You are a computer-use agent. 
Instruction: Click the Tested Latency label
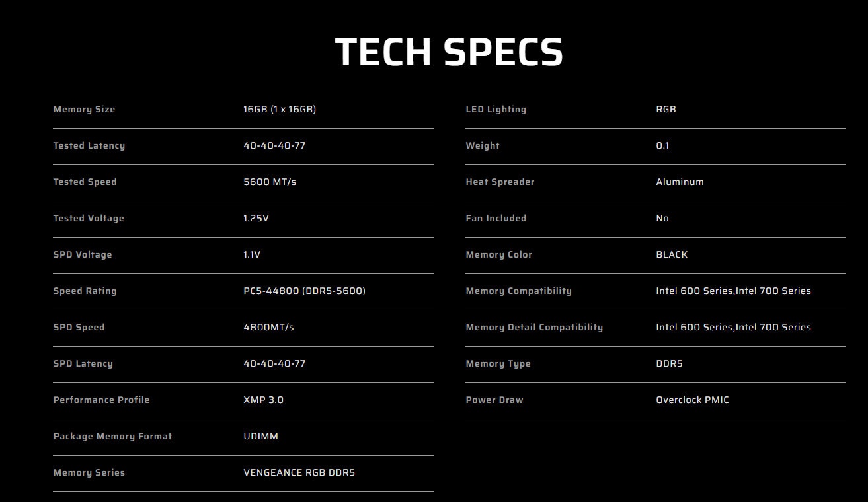89,145
